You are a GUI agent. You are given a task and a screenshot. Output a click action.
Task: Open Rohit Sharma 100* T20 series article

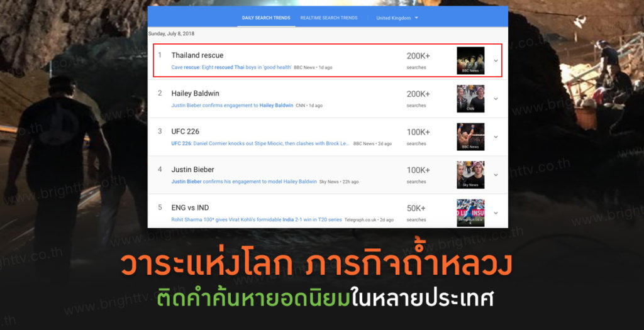tap(257, 219)
